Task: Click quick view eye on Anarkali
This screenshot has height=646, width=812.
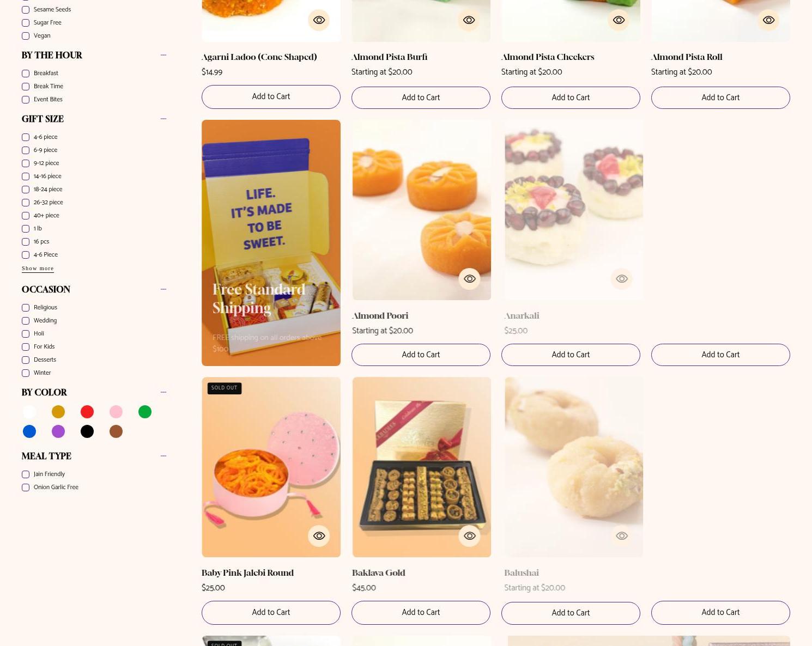Action: [x=621, y=279]
